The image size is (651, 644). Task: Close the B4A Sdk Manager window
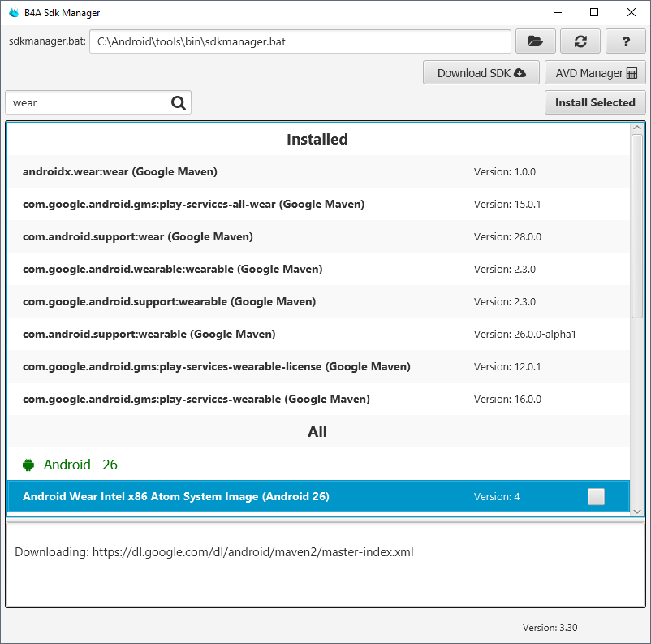click(x=631, y=12)
